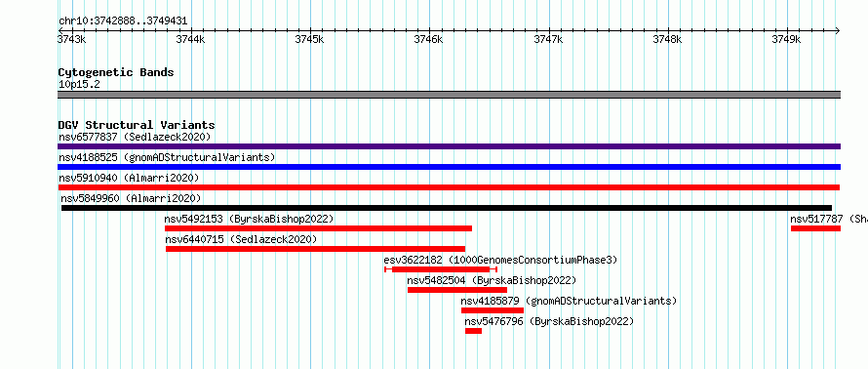Click the nsv5492153 (ByrskaBishop2022) label
This screenshot has height=369, width=868.
tap(249, 219)
